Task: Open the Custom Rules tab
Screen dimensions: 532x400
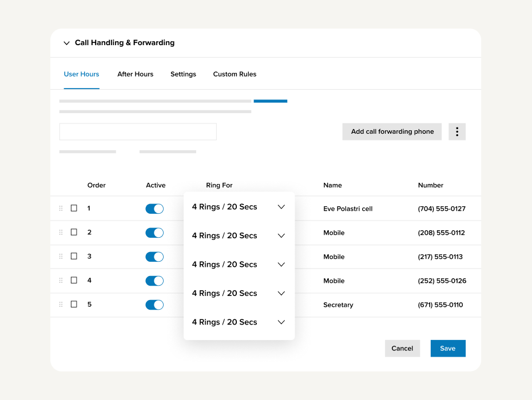Action: tap(235, 74)
